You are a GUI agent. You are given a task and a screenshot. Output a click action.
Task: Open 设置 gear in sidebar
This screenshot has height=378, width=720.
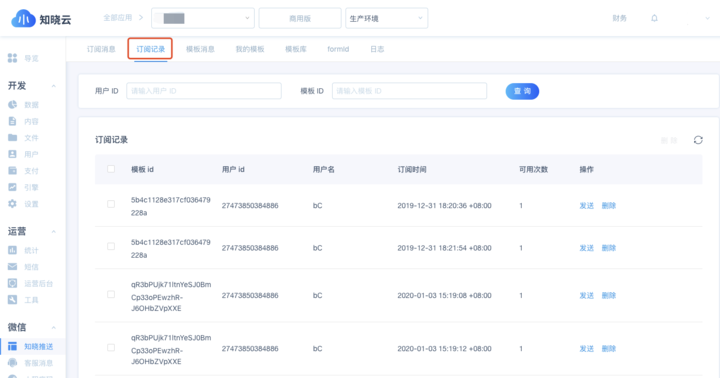pos(23,204)
